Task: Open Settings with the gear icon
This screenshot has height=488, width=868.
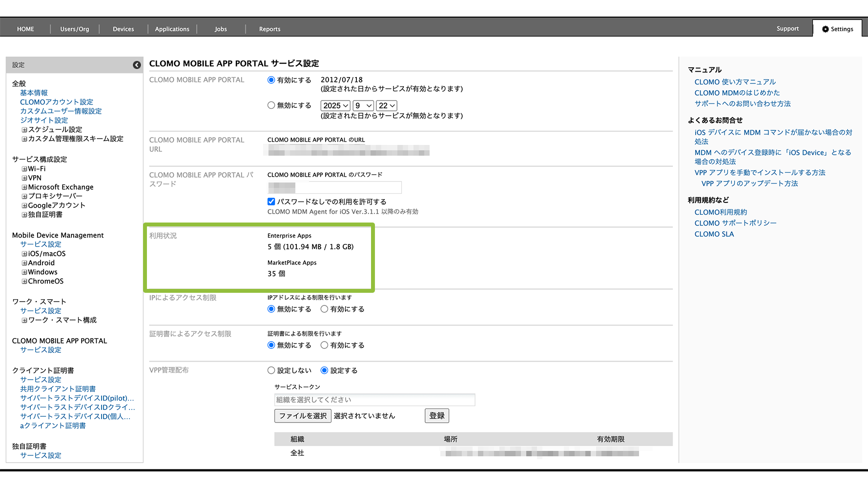Action: click(838, 29)
